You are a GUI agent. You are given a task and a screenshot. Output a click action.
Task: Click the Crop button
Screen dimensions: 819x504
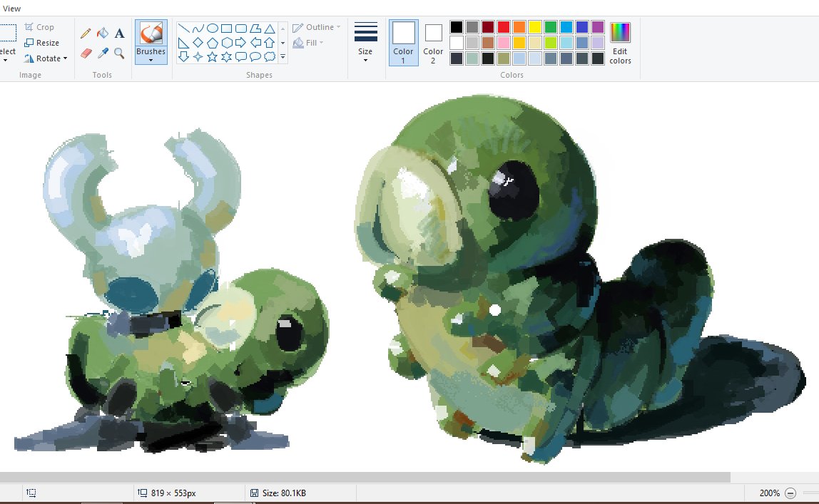click(x=39, y=27)
